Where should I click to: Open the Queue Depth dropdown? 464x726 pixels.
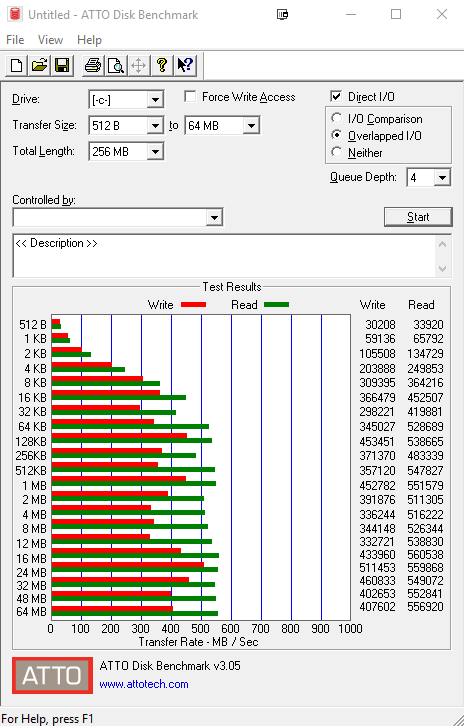point(443,177)
